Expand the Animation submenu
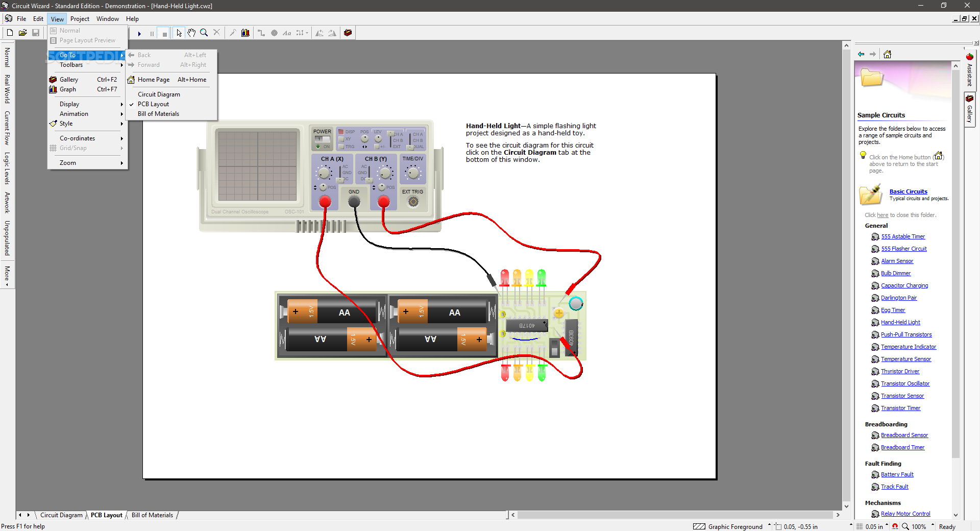 pos(87,114)
